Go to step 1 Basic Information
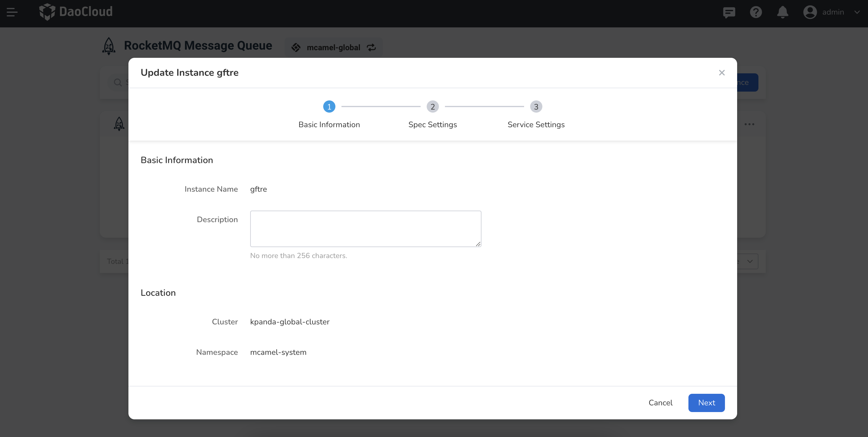This screenshot has height=437, width=868. pos(329,107)
